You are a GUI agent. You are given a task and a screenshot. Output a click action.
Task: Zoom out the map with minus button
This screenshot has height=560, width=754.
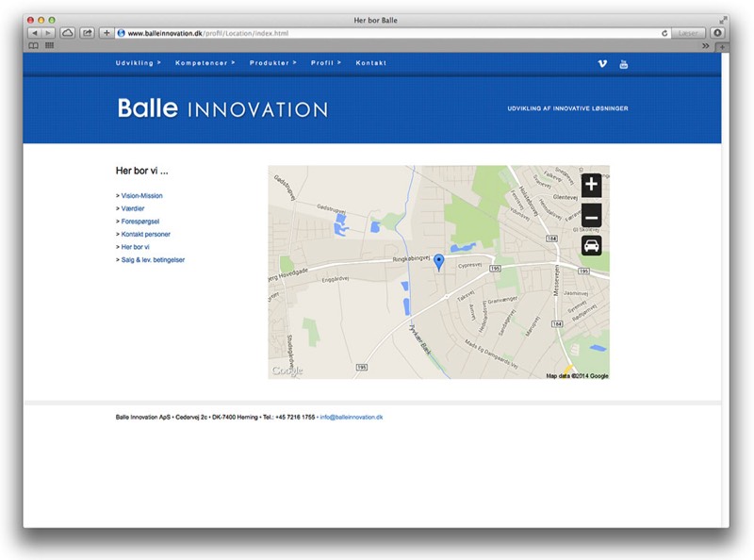(592, 216)
